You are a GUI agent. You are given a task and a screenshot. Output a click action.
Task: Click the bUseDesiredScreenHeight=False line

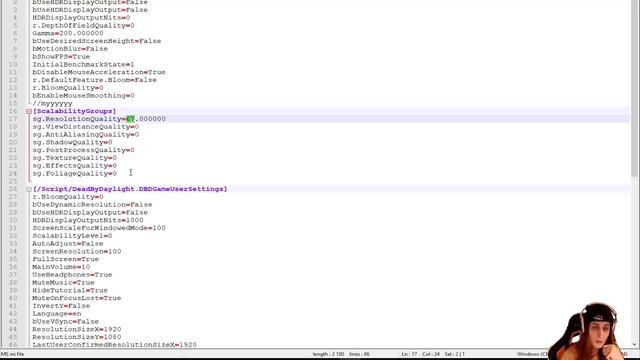(x=97, y=41)
